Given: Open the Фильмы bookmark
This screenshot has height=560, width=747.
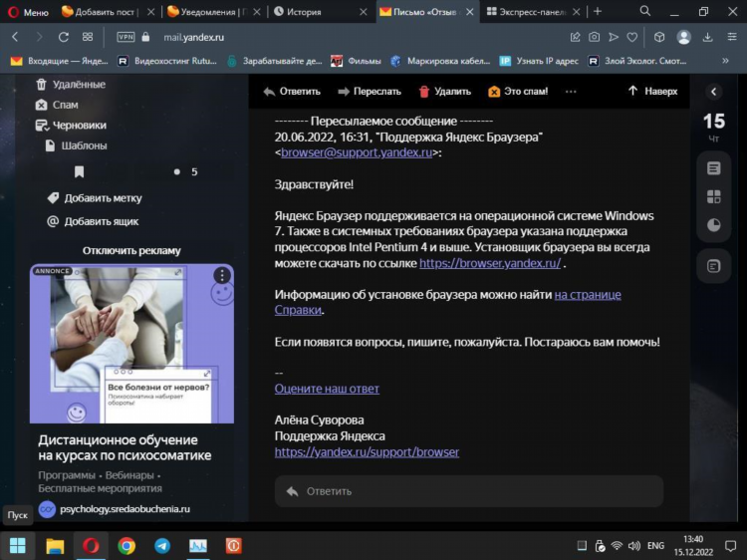Looking at the screenshot, I should tap(356, 61).
